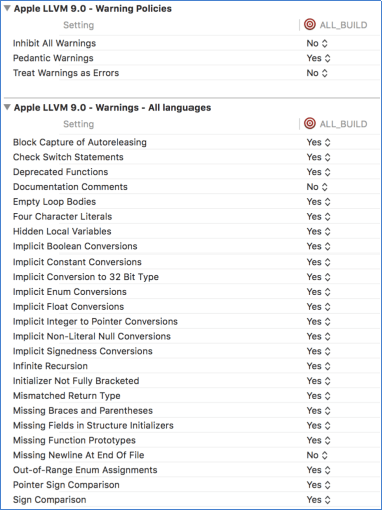Open Deprecated Functions Yes popup

click(318, 172)
